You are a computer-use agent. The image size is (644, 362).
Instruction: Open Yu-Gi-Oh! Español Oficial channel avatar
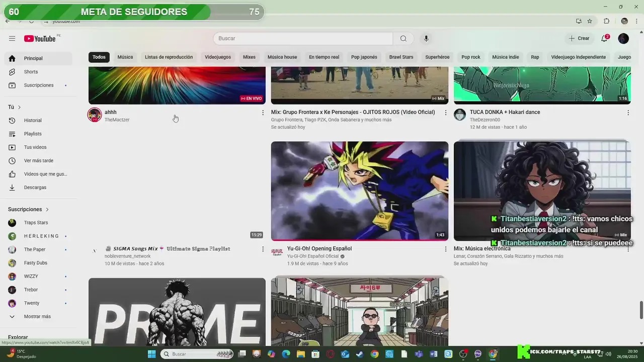[x=277, y=251]
